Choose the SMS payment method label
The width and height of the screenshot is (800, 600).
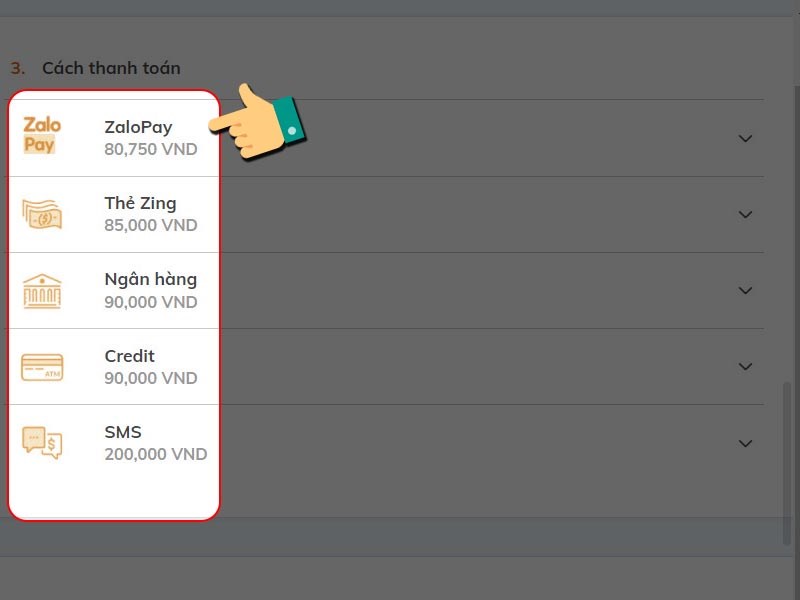tap(123, 432)
